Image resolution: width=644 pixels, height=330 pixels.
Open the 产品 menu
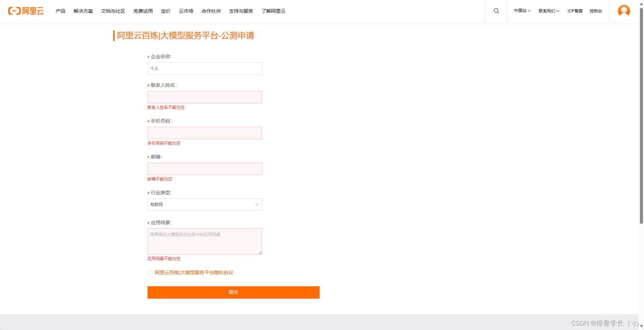[x=61, y=11]
